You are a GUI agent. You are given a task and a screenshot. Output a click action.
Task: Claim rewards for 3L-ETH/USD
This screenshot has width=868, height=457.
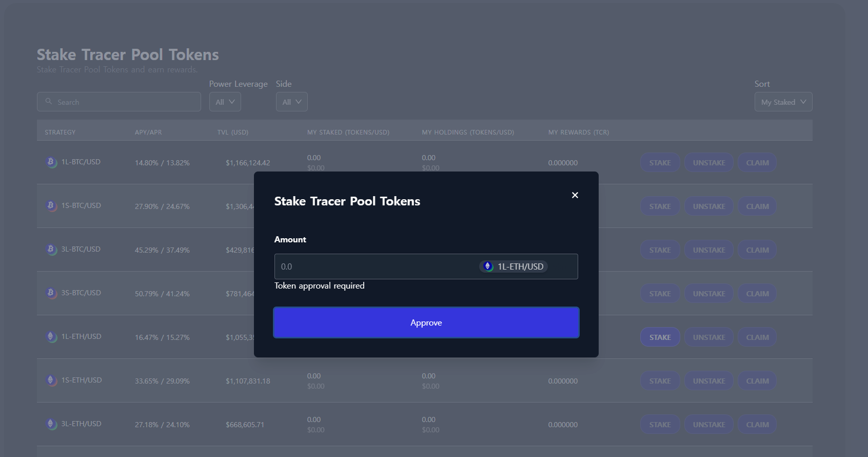(x=757, y=425)
